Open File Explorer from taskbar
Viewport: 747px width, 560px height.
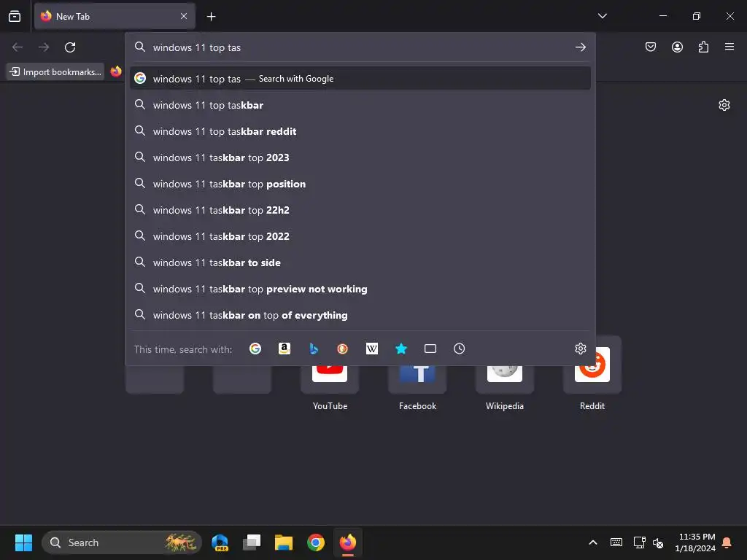point(284,542)
